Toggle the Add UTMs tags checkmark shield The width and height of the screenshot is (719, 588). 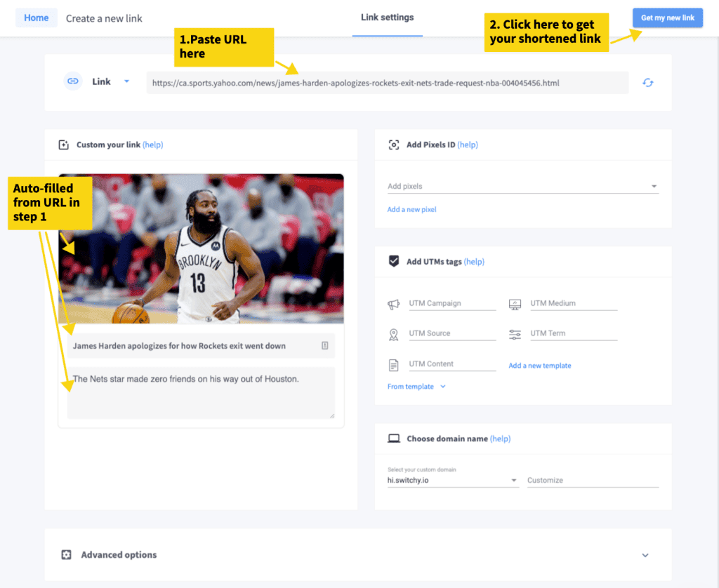[x=393, y=261]
